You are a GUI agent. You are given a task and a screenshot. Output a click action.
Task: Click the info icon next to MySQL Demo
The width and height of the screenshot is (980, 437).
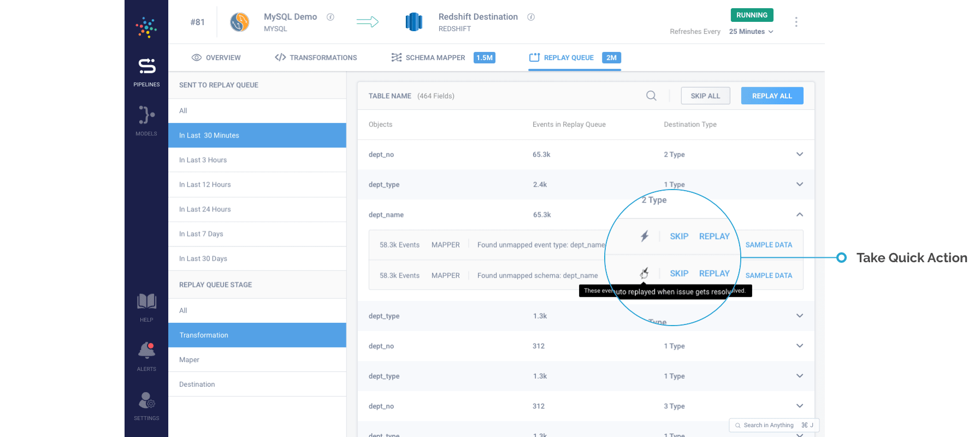330,17
